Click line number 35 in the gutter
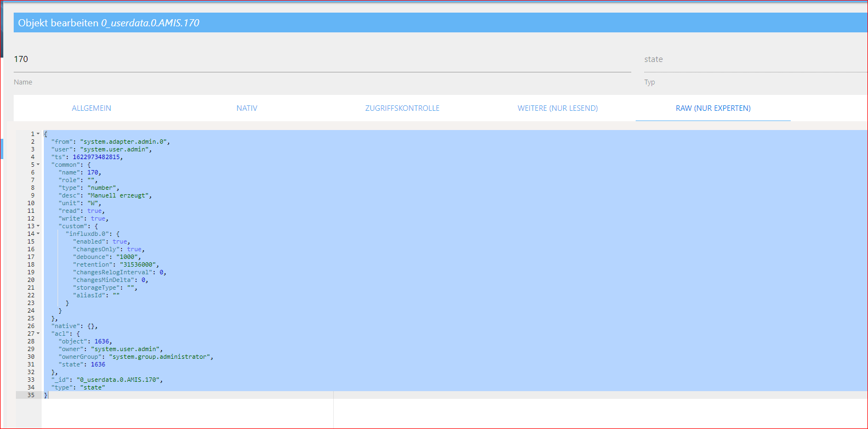868x429 pixels. [x=31, y=395]
